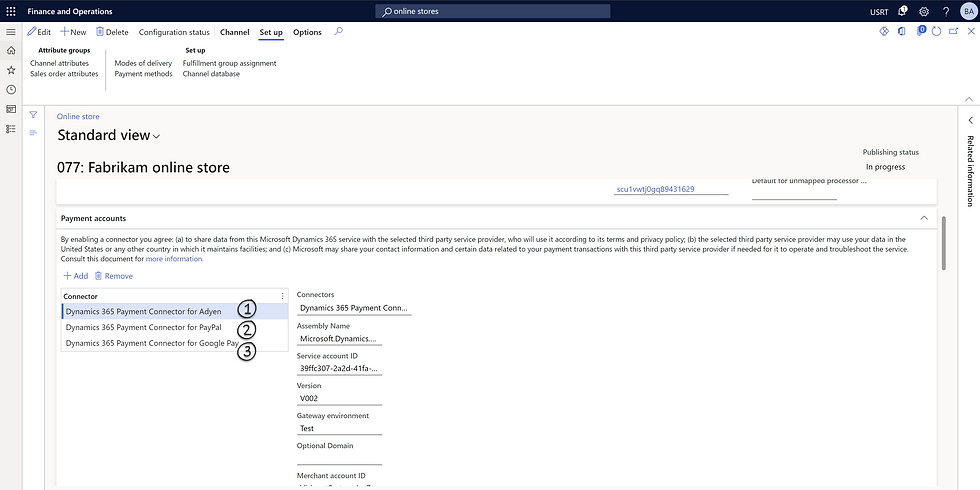The width and height of the screenshot is (980, 490).
Task: Click the Optional Domain field
Action: click(x=339, y=458)
